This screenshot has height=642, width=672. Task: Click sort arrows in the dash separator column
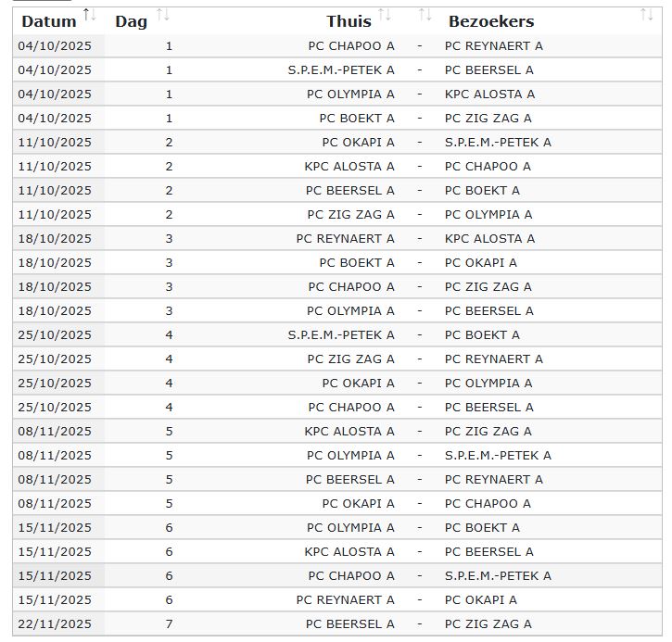pyautogui.click(x=425, y=15)
